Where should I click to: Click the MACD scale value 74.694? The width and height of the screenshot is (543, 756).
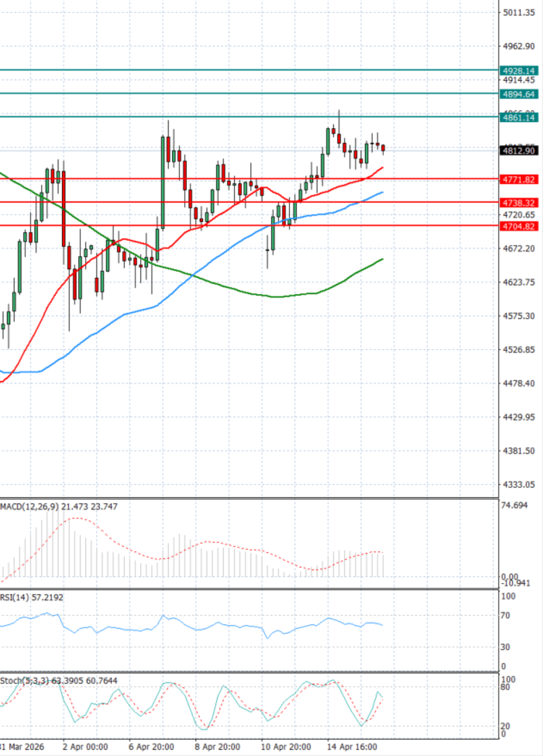tap(514, 505)
